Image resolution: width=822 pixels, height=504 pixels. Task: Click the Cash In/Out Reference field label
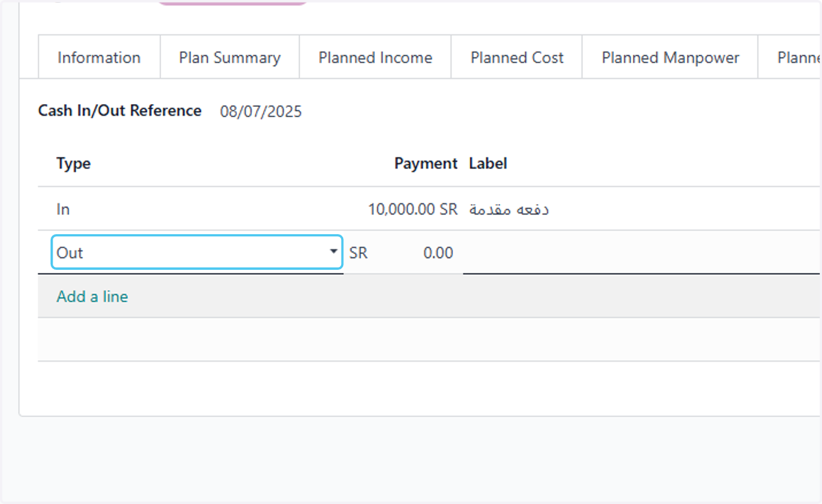point(120,111)
